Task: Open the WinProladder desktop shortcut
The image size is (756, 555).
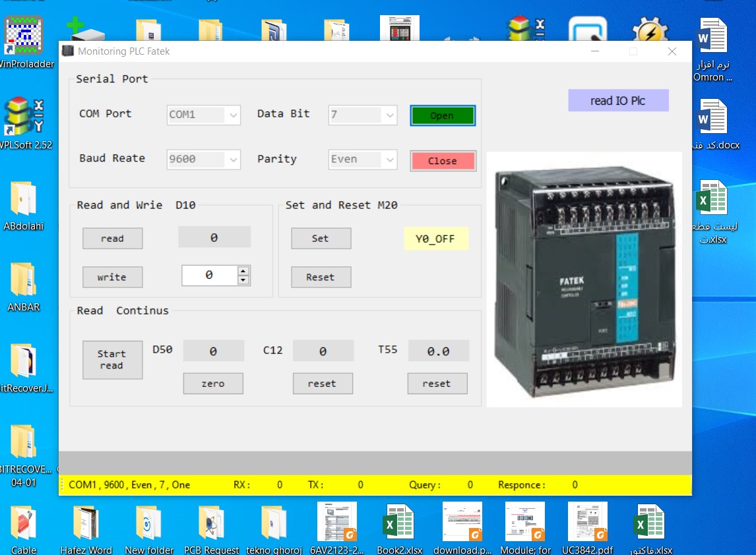Action: click(x=24, y=36)
